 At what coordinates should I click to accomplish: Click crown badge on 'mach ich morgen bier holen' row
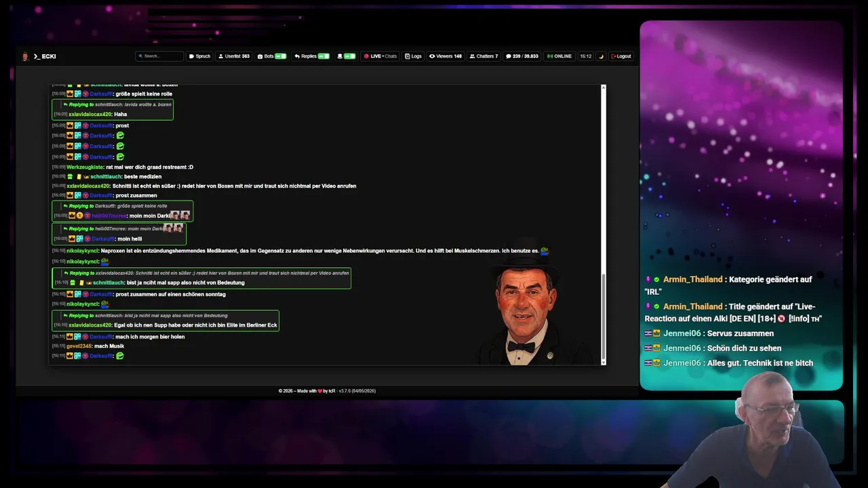[x=70, y=337]
